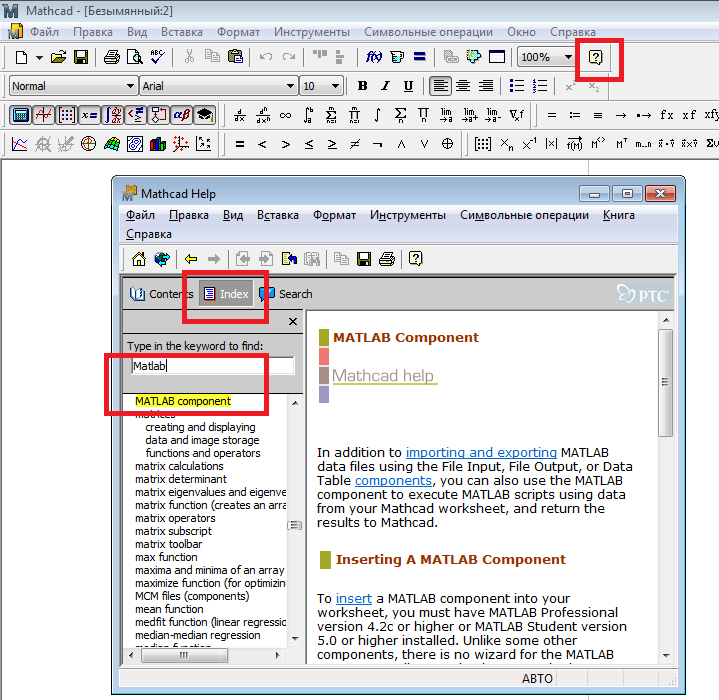Insert the not-equal-to operator

[x=355, y=144]
